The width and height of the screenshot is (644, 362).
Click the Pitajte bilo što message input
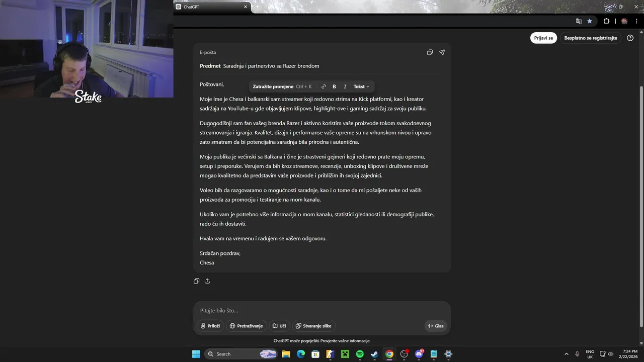click(322, 311)
